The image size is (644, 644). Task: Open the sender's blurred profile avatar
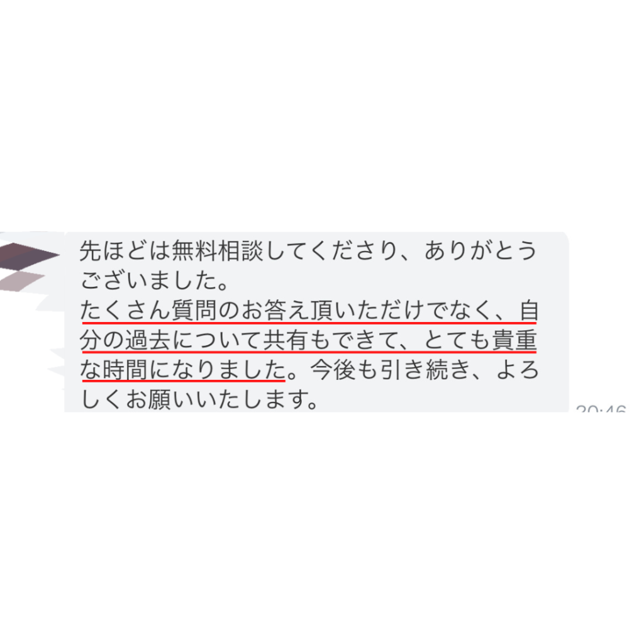pos(29,255)
